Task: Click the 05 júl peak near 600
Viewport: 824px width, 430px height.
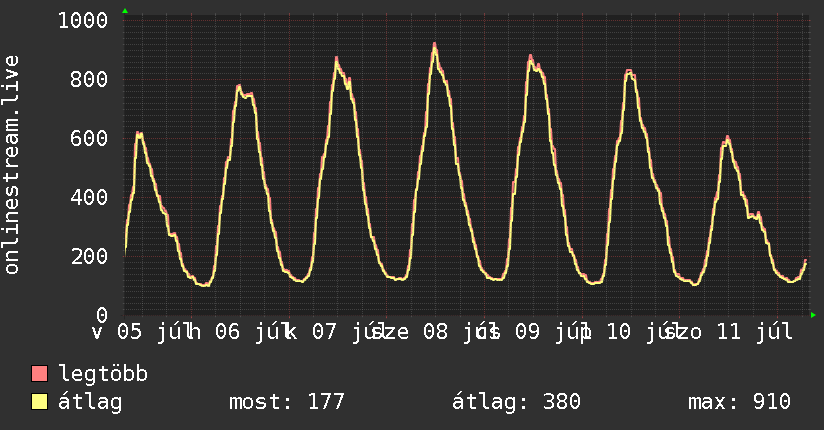Action: 138,134
